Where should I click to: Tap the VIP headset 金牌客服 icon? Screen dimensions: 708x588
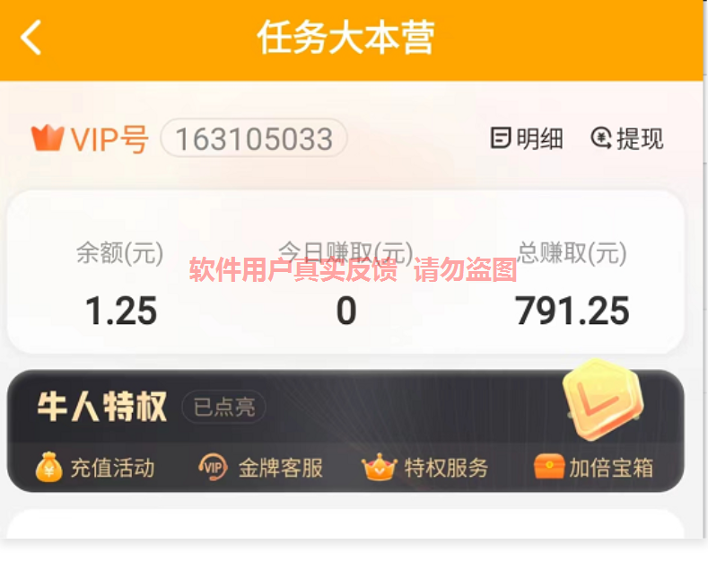tap(213, 467)
